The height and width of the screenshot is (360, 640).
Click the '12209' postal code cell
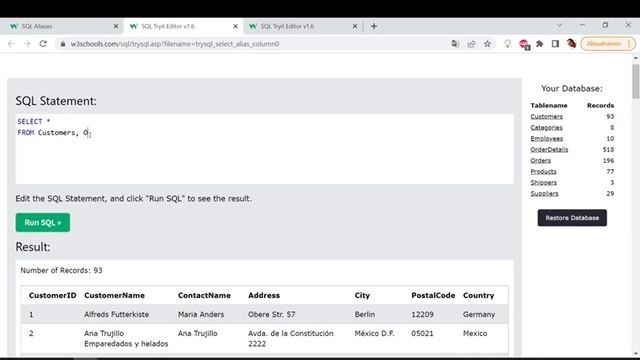coord(422,315)
